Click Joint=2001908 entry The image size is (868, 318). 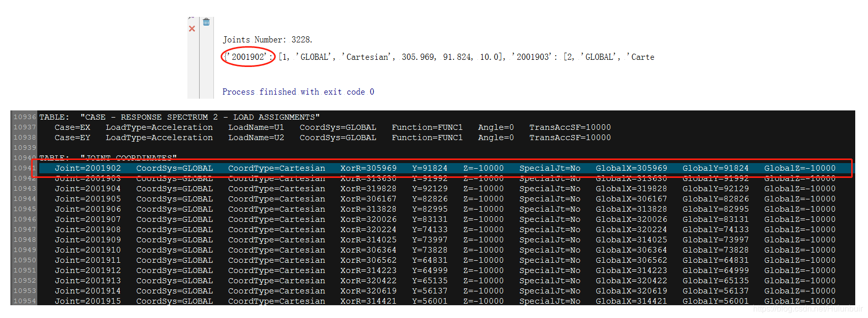[88, 230]
